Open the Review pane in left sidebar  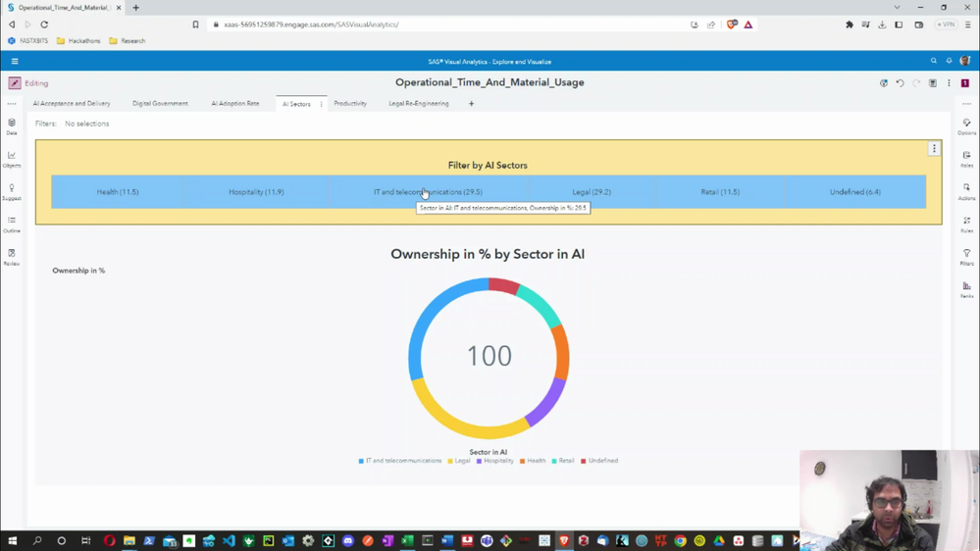coord(12,257)
